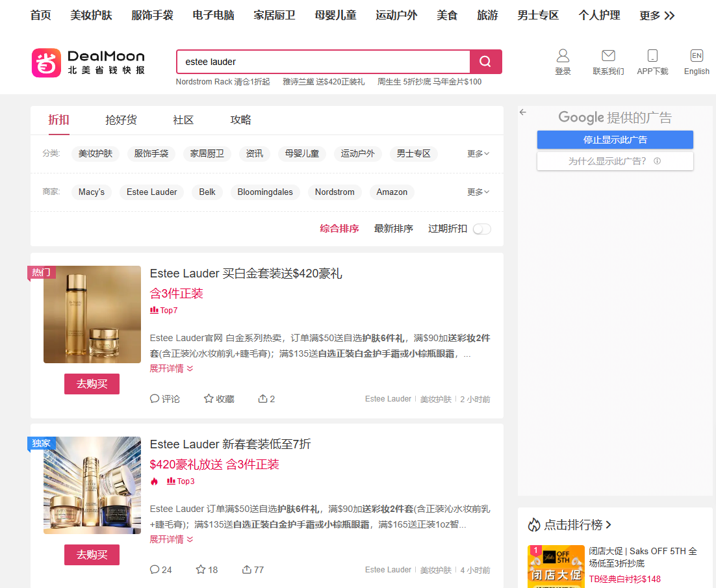Favorite 新春套装 deal with 18 stars
The width and height of the screenshot is (716, 588).
pos(207,569)
